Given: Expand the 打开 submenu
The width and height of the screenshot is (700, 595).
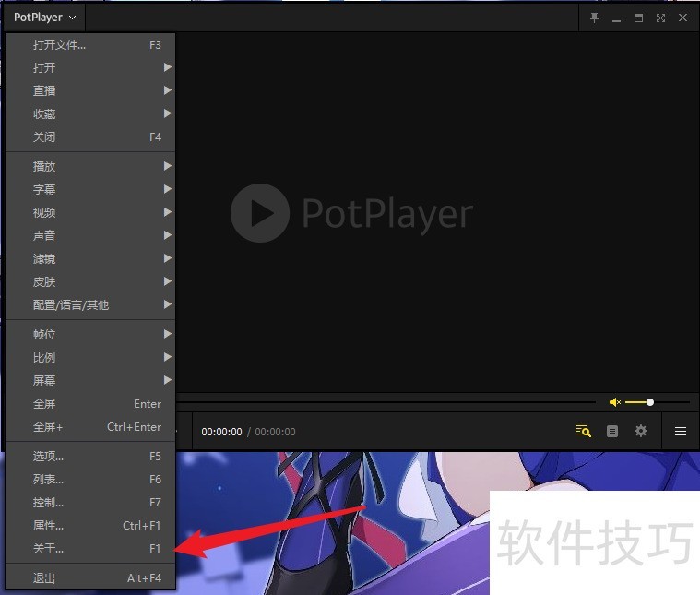Looking at the screenshot, I should click(x=90, y=68).
